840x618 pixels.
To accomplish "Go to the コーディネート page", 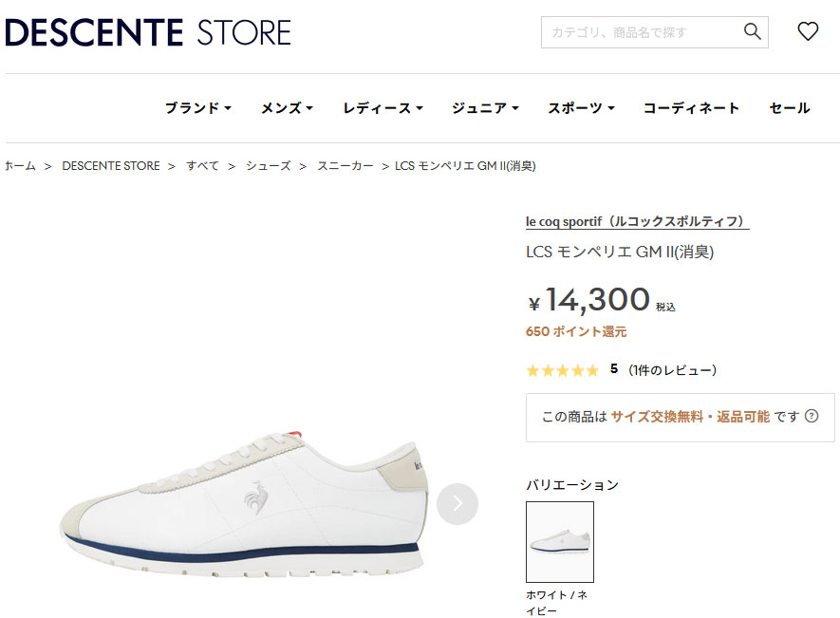I will [x=691, y=108].
